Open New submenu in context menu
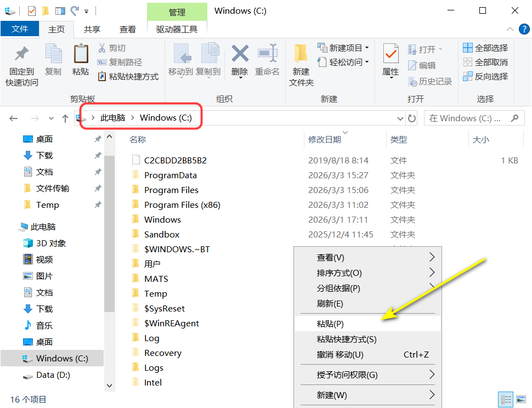Viewport: 532px width, 408px height. [368, 395]
